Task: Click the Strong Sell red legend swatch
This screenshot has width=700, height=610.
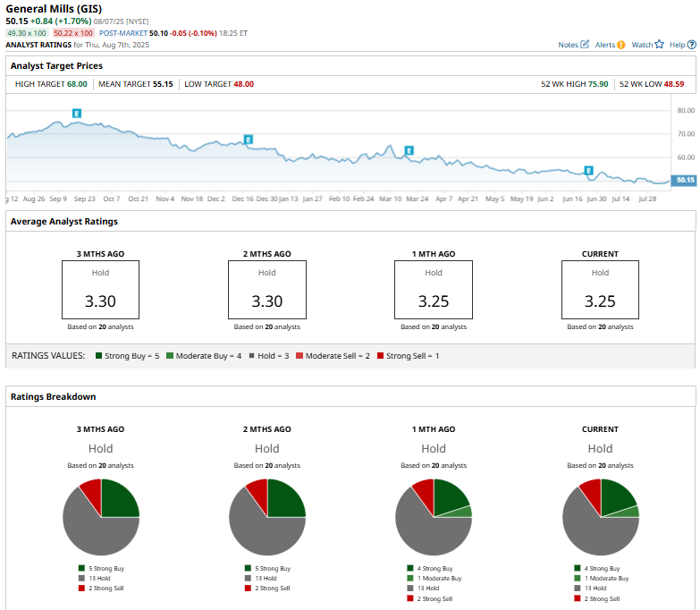Action: pyautogui.click(x=380, y=356)
